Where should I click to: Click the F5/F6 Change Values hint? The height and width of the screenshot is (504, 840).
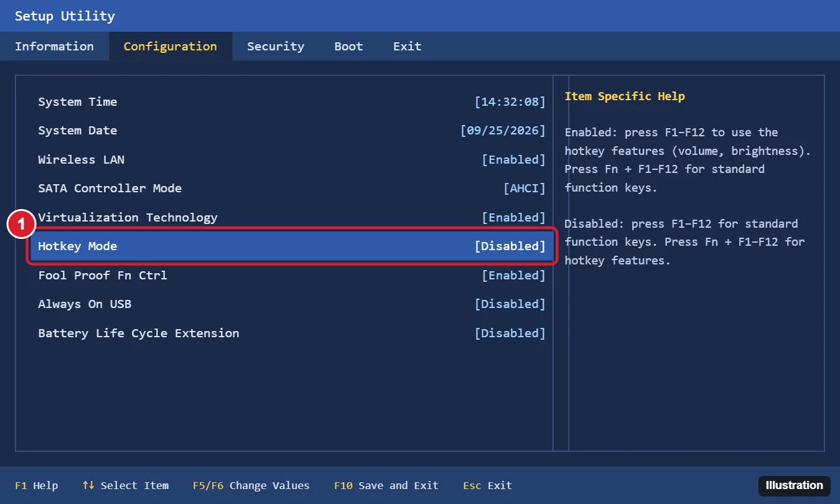coord(251,485)
